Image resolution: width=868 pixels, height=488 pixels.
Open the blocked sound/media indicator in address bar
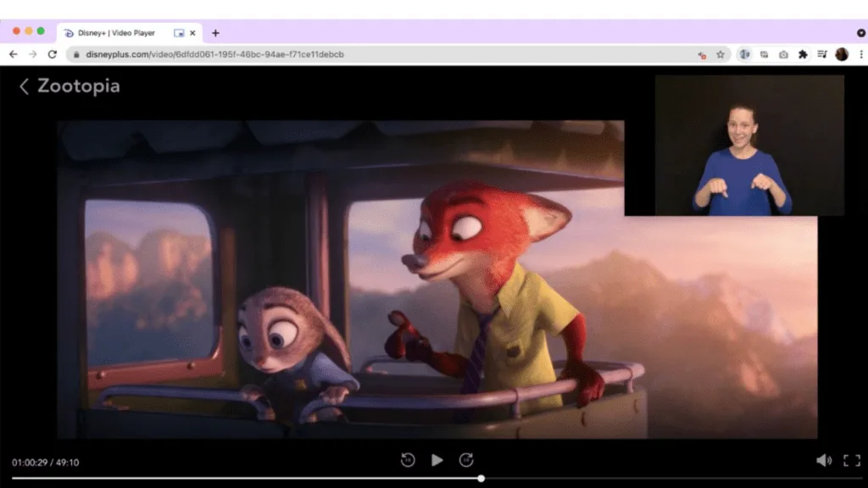pos(702,55)
